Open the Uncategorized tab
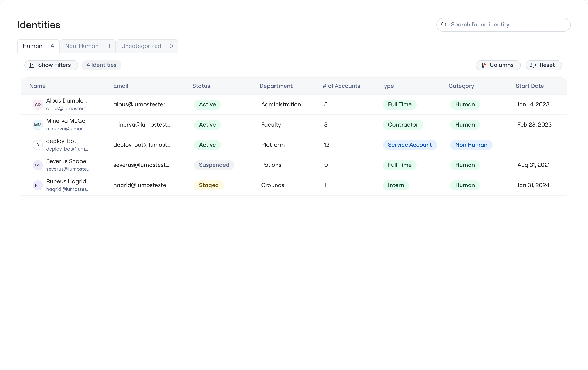 tap(147, 46)
